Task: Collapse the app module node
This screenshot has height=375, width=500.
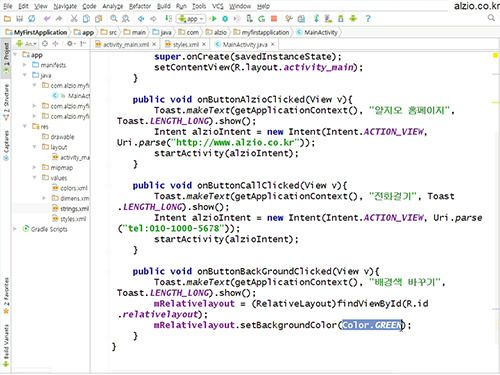Action: coord(15,55)
